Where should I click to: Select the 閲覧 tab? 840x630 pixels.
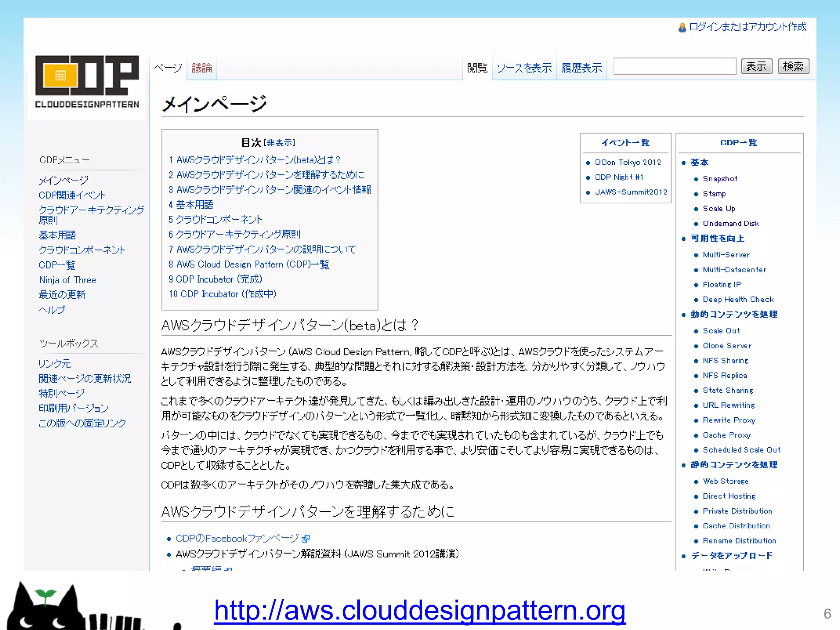[x=477, y=68]
